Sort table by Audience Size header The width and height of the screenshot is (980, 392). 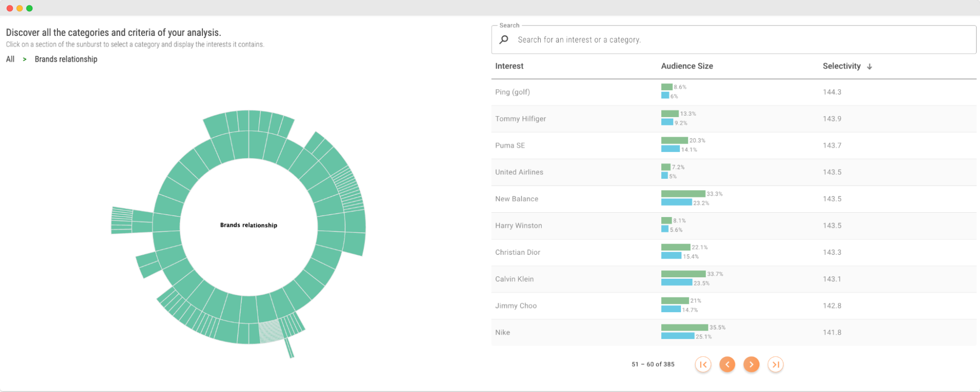(x=687, y=66)
